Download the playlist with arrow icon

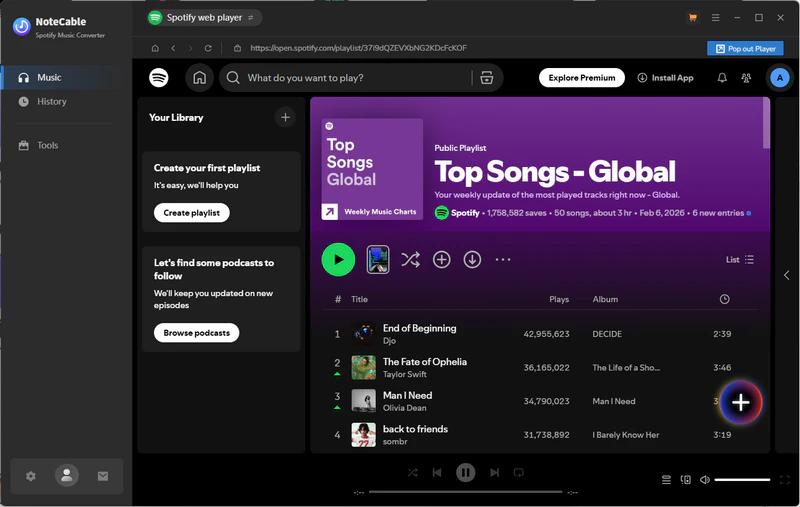pos(472,260)
